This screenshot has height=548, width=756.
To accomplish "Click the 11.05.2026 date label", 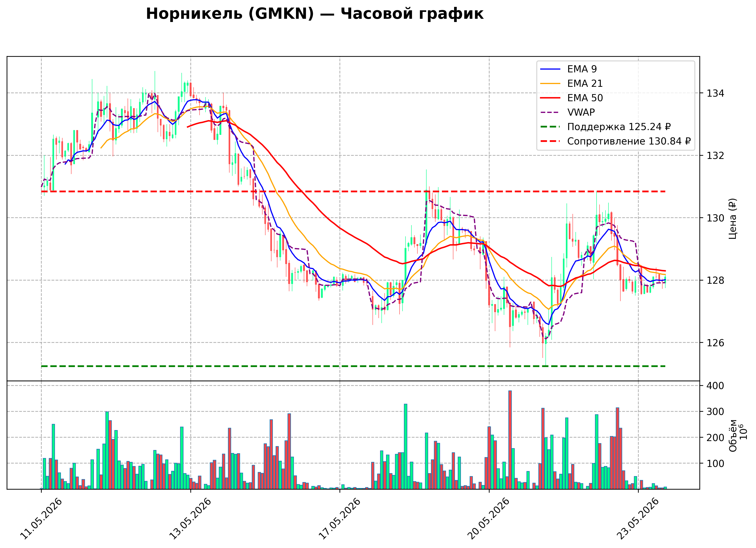I will point(41,518).
